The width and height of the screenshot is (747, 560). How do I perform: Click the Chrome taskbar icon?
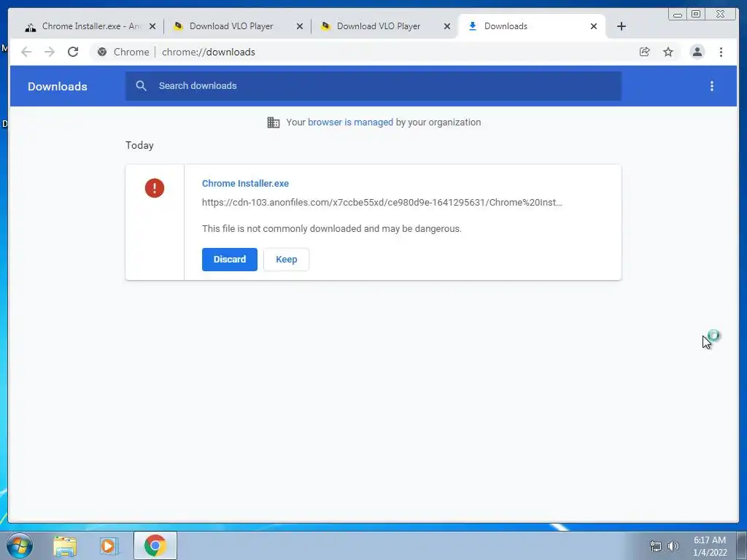tap(155, 545)
